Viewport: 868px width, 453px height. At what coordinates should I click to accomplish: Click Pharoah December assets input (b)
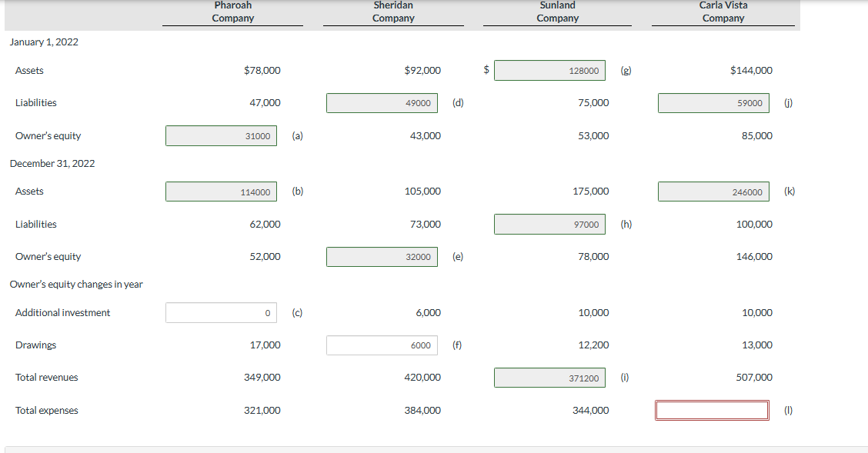click(x=221, y=192)
